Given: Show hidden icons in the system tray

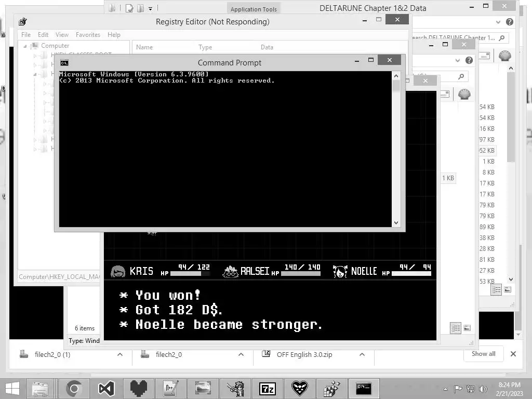Looking at the screenshot, I should point(445,389).
